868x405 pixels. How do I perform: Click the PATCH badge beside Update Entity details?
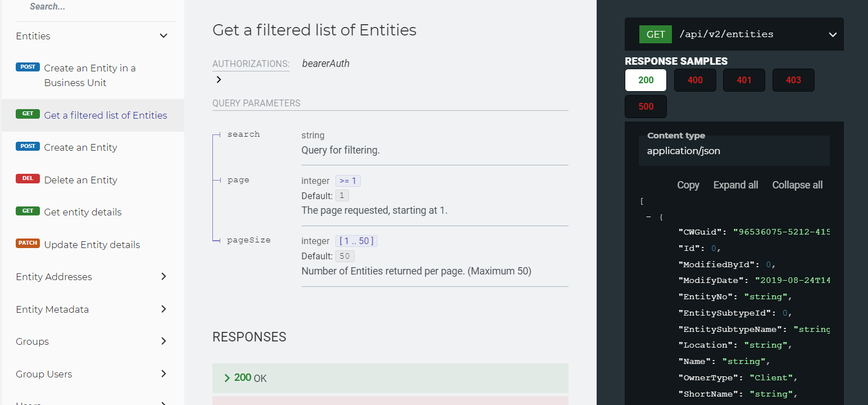click(28, 244)
